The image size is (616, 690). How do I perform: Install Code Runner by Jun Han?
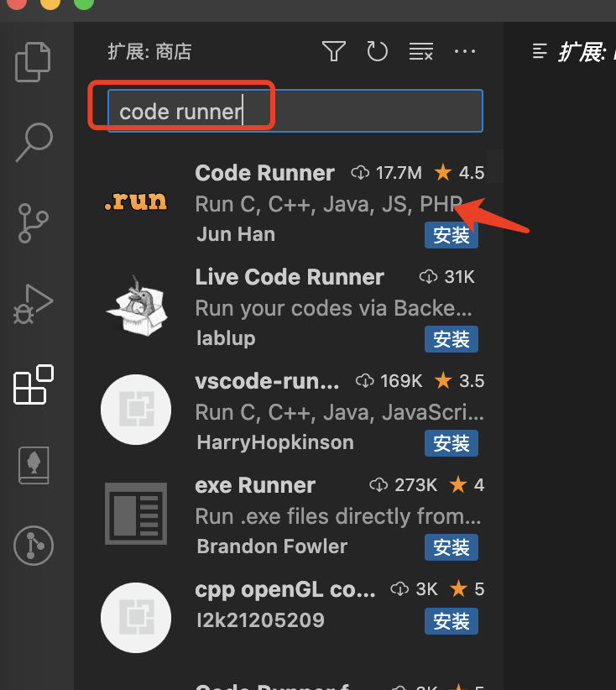click(x=451, y=235)
